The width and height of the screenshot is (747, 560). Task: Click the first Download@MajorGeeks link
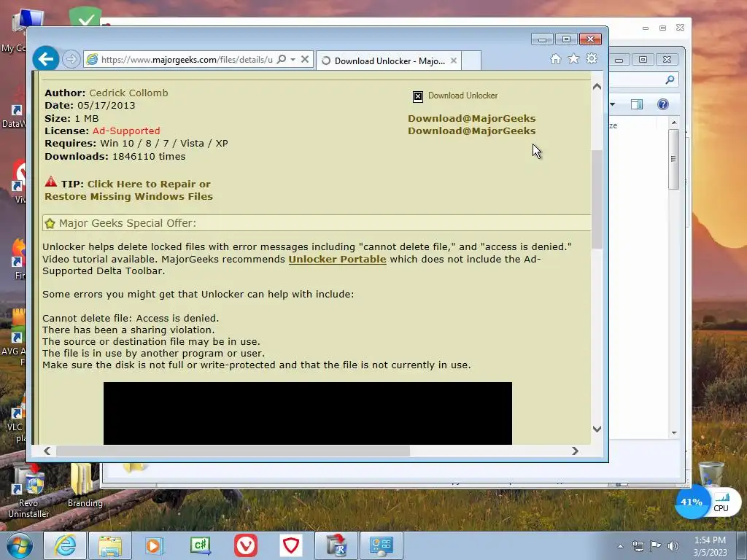[x=472, y=119]
